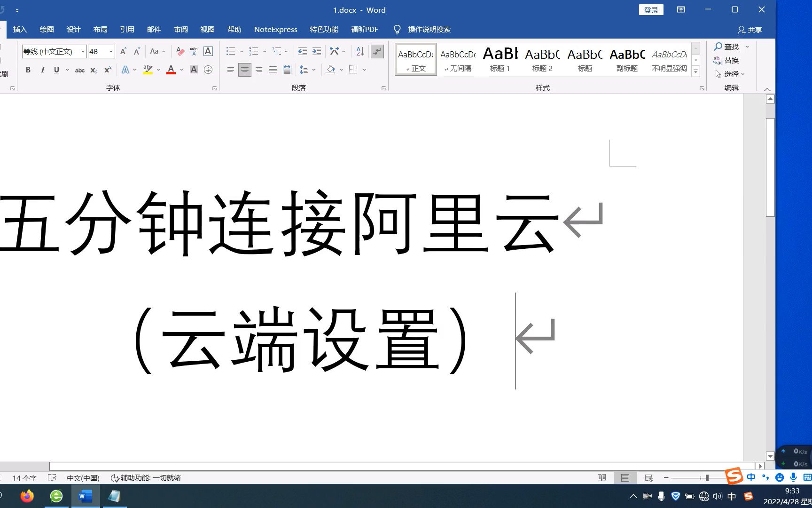Open the font dialog launcher

(x=215, y=88)
